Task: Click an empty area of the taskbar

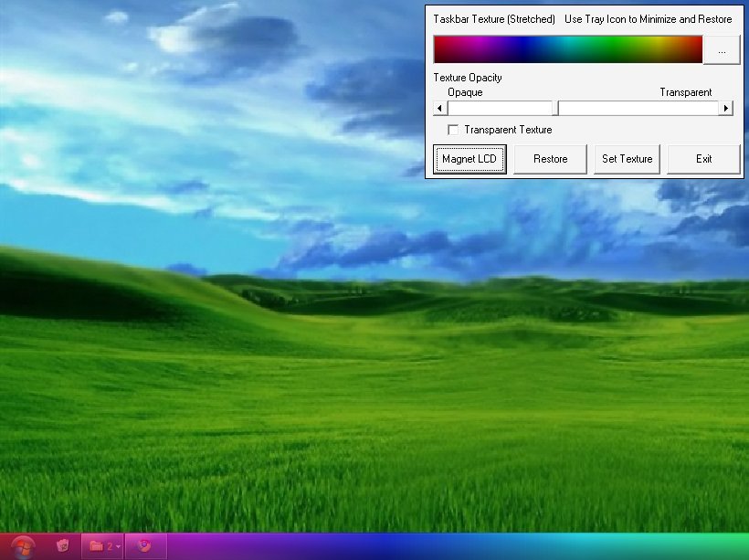Action: point(457,546)
